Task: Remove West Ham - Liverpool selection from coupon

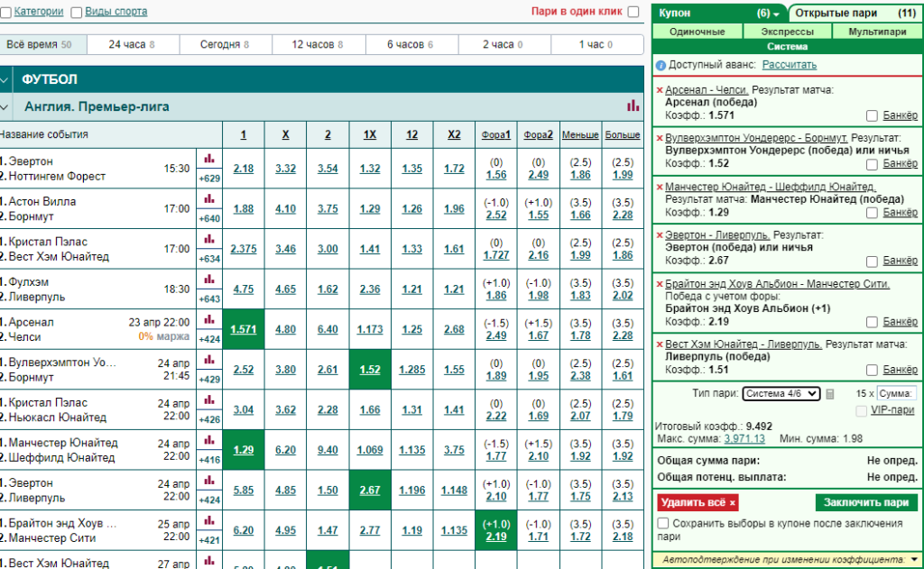Action: coord(660,344)
